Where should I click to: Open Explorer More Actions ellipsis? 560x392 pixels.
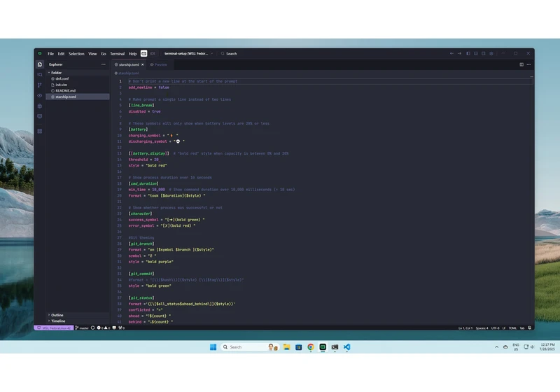[x=103, y=64]
